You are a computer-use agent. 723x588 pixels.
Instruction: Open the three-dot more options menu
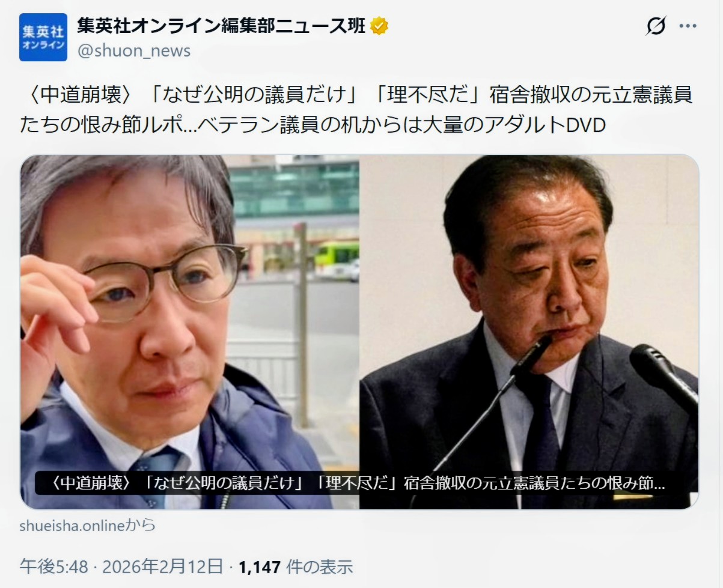(x=688, y=26)
